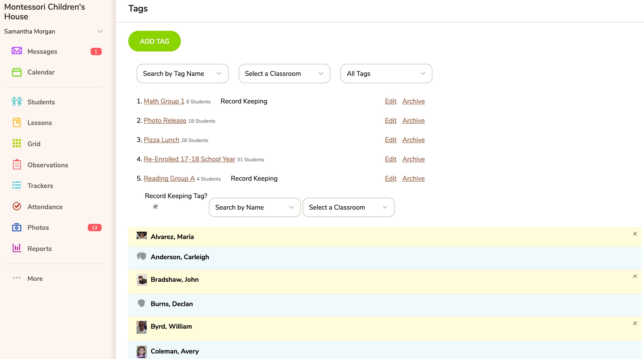Remove Bradshaw, John with the X icon
This screenshot has width=644, height=359.
click(635, 276)
